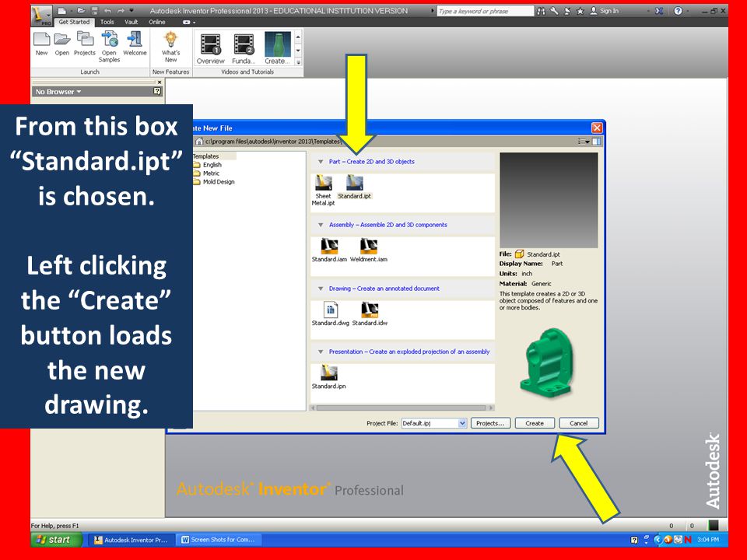The width and height of the screenshot is (747, 560).
Task: Click the Help question mark icon
Action: 678,10
